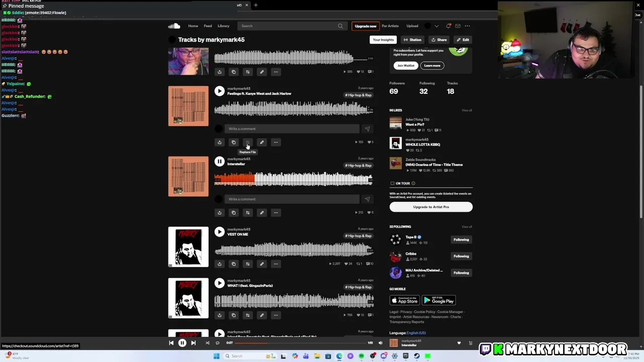This screenshot has height=362, width=644.
Task: Click the SoundCloud logo icon
Action: pos(174,26)
